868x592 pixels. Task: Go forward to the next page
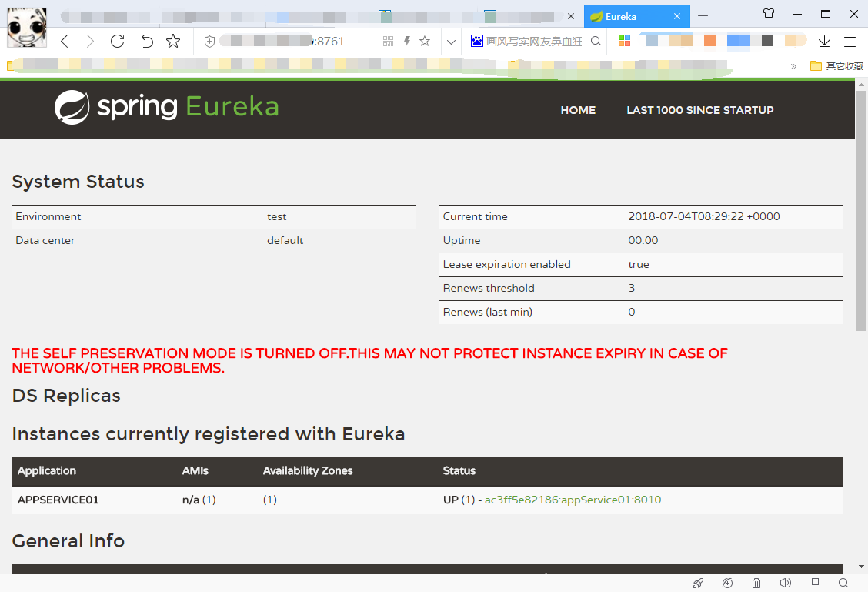click(x=90, y=41)
